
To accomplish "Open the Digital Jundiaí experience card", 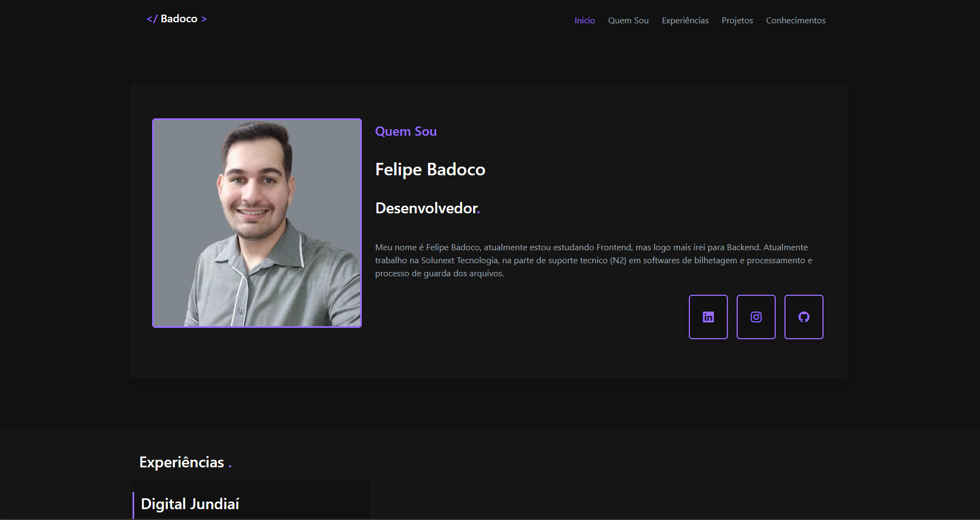I will pyautogui.click(x=190, y=504).
